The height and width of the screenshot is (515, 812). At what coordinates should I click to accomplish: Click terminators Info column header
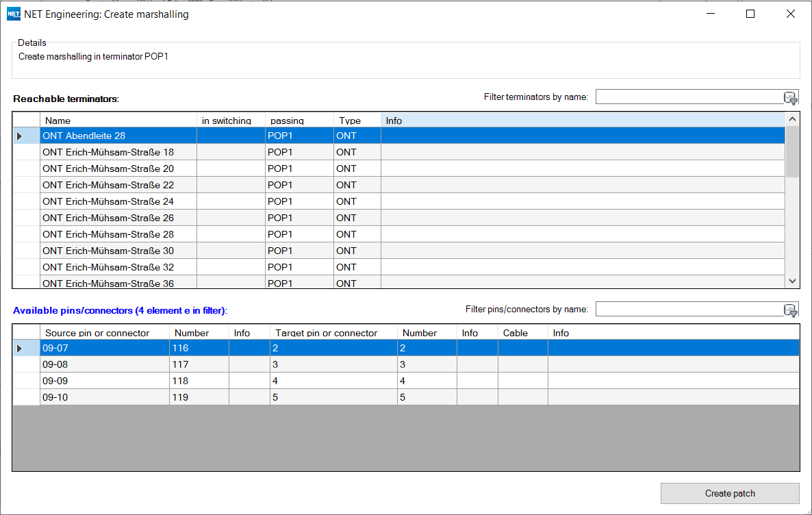click(x=583, y=121)
